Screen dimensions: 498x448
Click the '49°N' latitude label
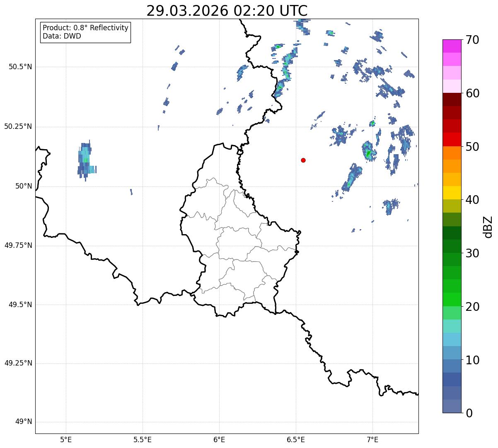click(x=24, y=422)
